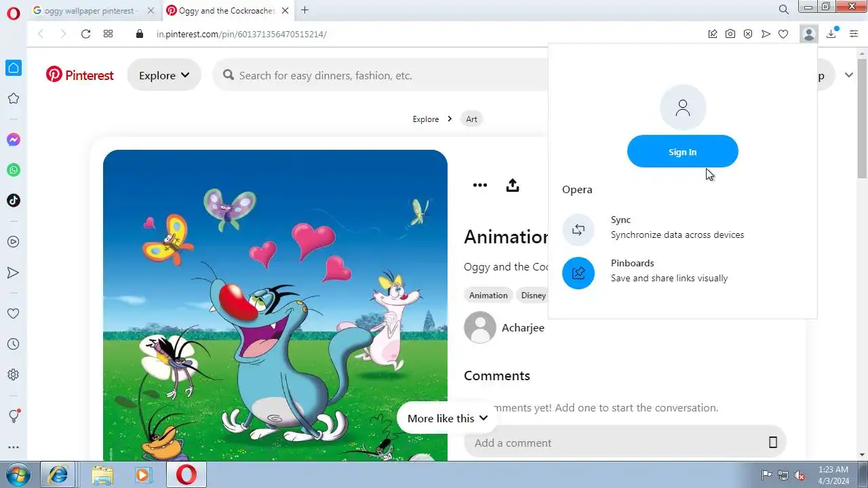868x488 pixels.
Task: Expand the Explore dropdown
Action: [x=164, y=75]
